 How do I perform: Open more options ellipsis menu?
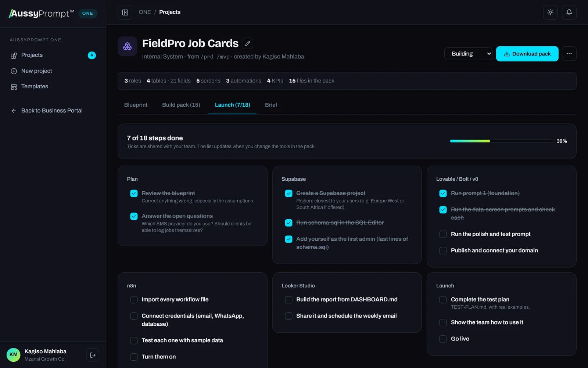click(x=569, y=54)
